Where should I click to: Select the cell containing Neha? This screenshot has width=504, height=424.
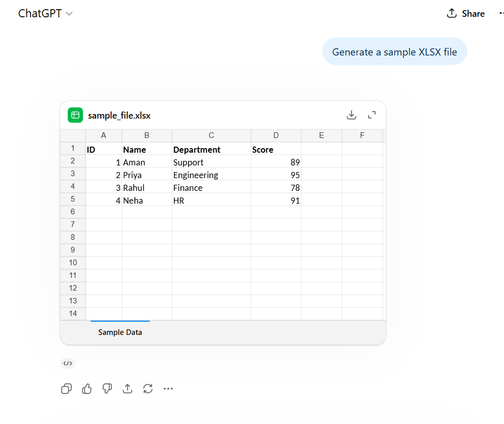pos(147,200)
